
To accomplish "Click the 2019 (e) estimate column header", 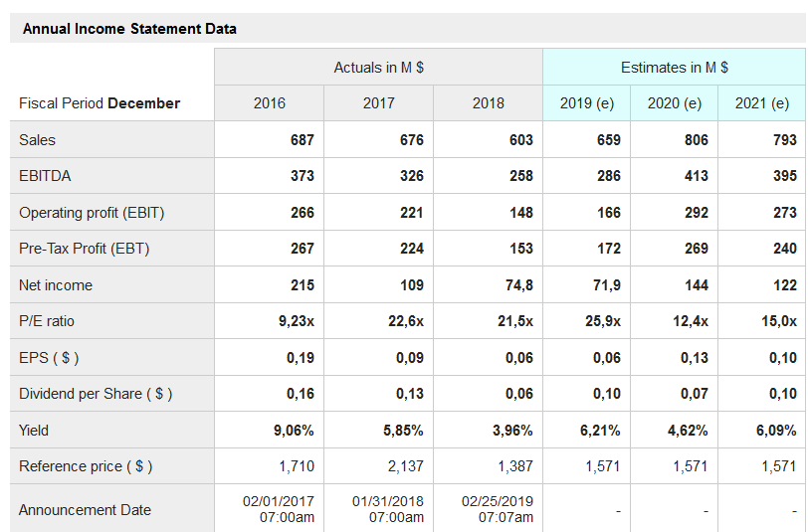I will click(x=586, y=102).
